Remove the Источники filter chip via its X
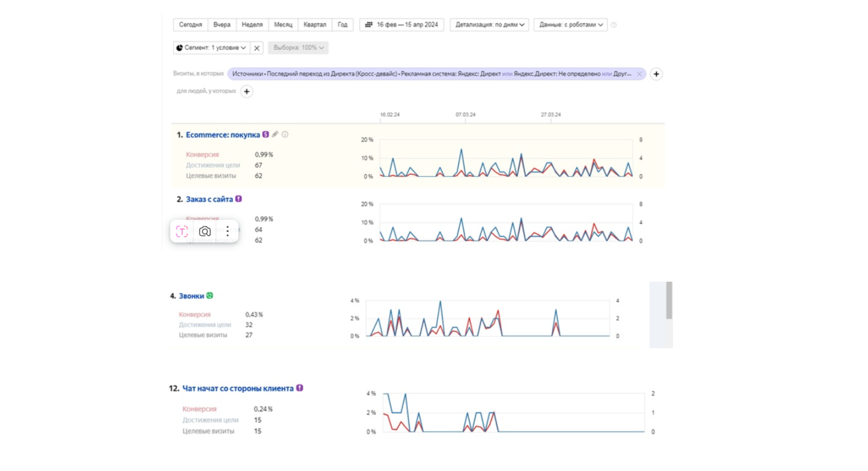This screenshot has width=868, height=471. click(639, 74)
